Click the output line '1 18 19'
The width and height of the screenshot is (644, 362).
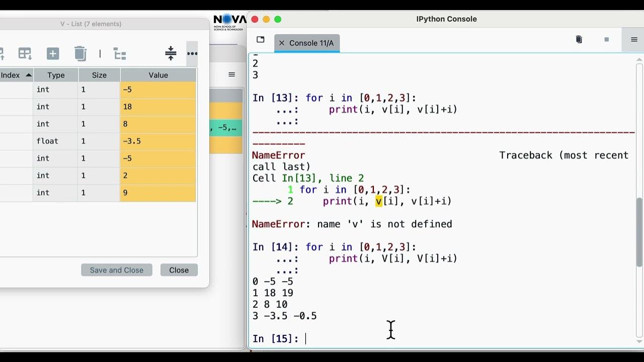(x=273, y=293)
